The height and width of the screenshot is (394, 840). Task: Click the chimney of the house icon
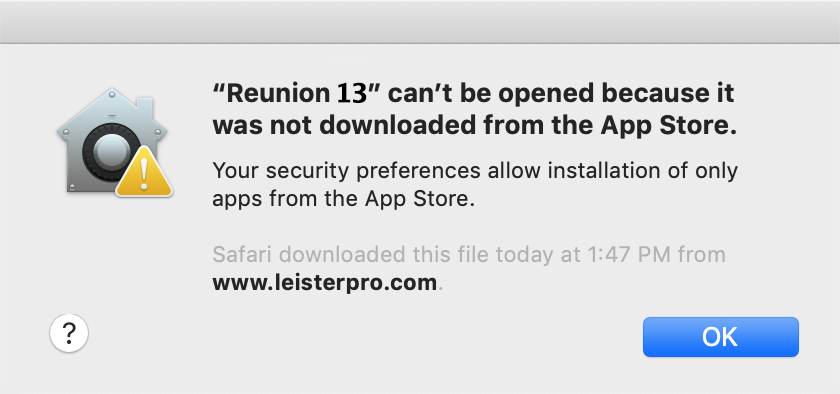144,107
